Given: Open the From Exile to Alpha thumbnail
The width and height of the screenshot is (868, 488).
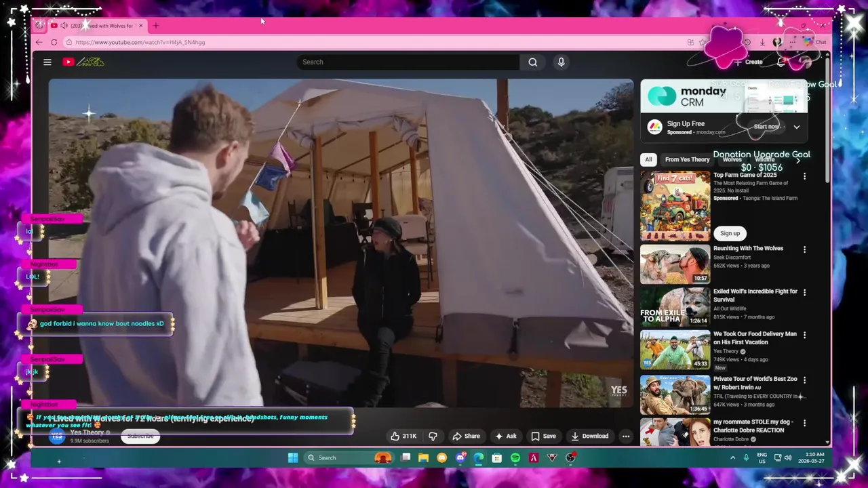Looking at the screenshot, I should (675, 306).
